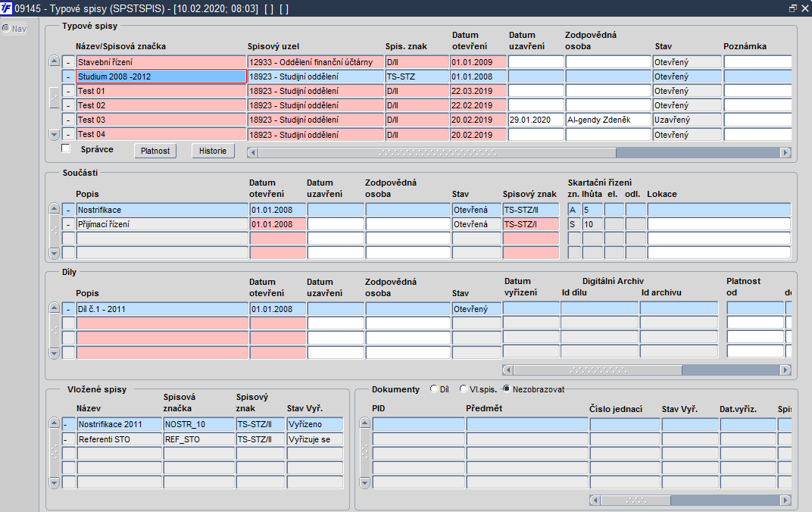Viewport: 812px width, 512px height.
Task: Click skartační lhůta value 10
Action: (x=592, y=225)
